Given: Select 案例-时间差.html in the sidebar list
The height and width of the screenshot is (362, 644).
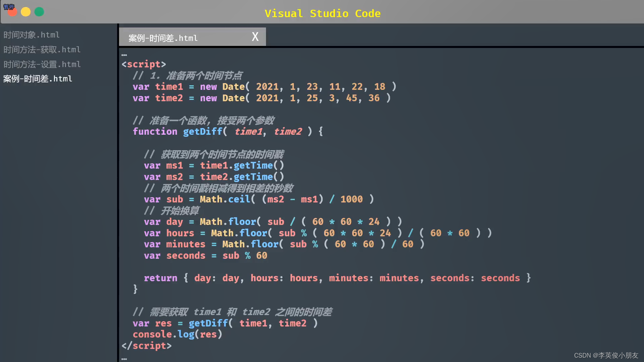Looking at the screenshot, I should tap(38, 79).
